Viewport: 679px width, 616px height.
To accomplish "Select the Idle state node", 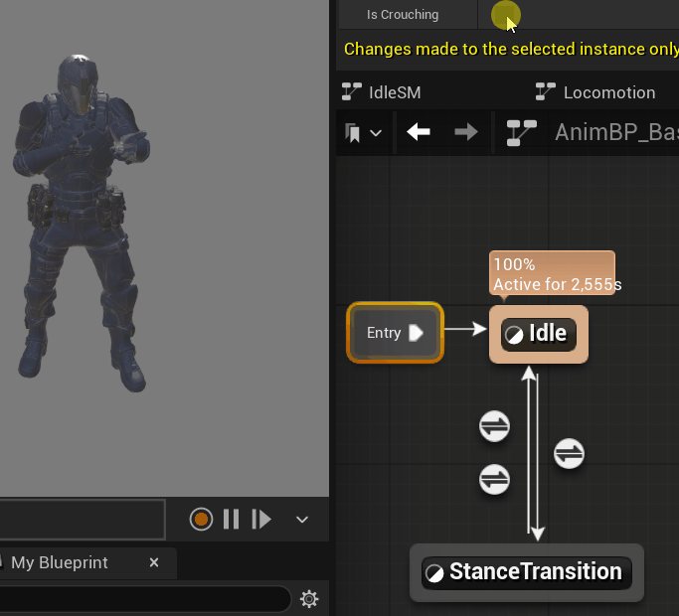I will 538,334.
